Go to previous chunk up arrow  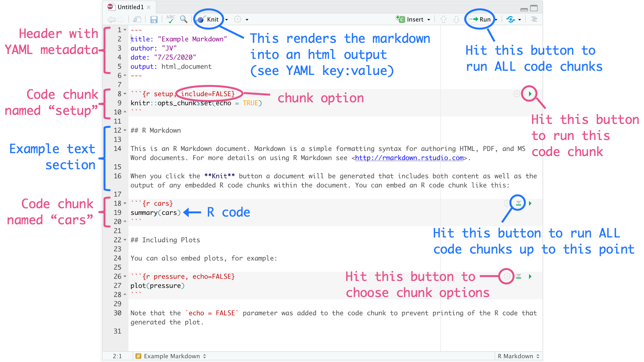tap(443, 19)
